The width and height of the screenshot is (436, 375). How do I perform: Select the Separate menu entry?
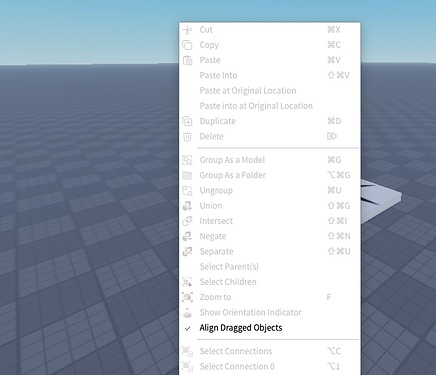point(270,251)
